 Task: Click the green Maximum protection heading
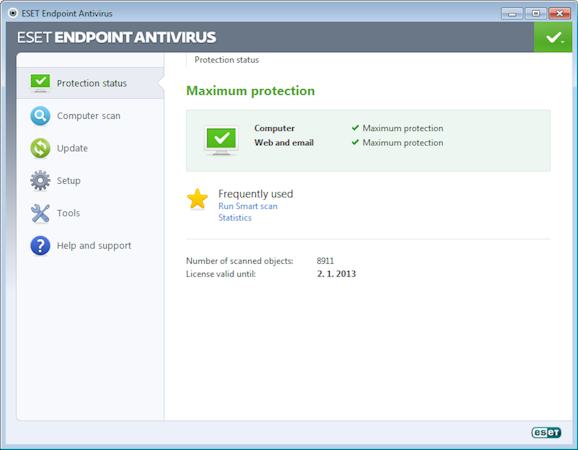click(250, 91)
